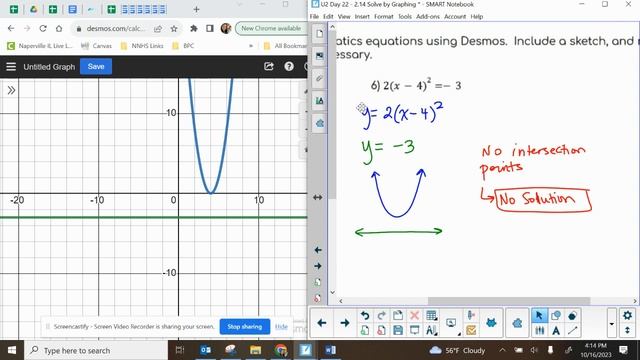Select the Pens tool

click(539, 331)
